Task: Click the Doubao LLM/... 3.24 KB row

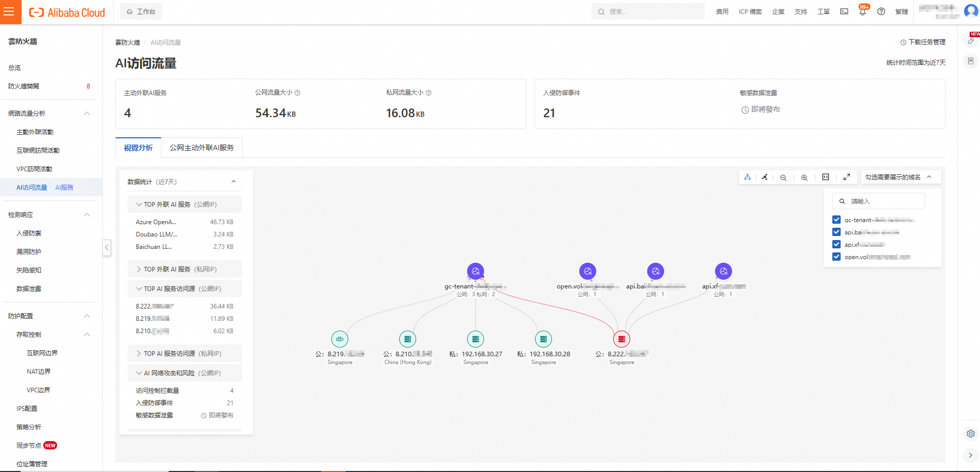Action: click(x=185, y=234)
